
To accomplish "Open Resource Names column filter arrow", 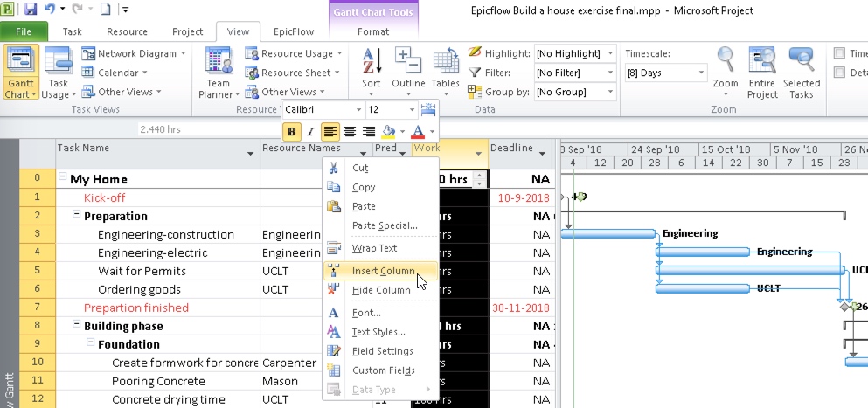I will 364,154.
